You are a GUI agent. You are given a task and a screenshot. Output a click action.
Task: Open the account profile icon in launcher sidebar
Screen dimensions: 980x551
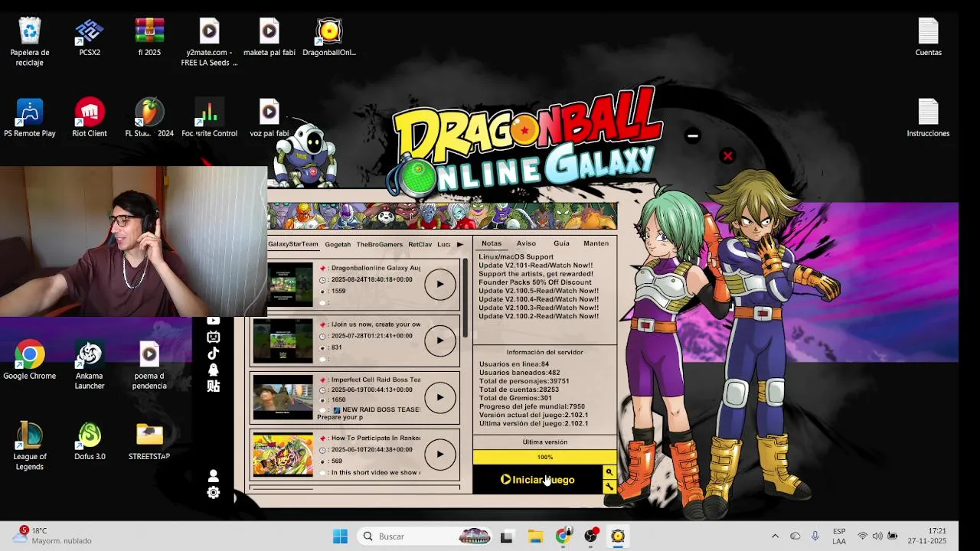coord(213,476)
